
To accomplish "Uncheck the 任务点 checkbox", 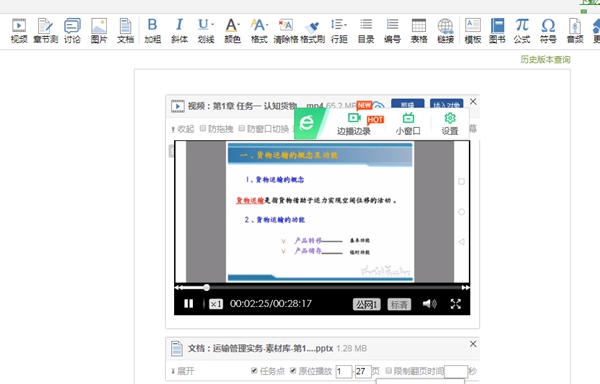I will coord(254,371).
